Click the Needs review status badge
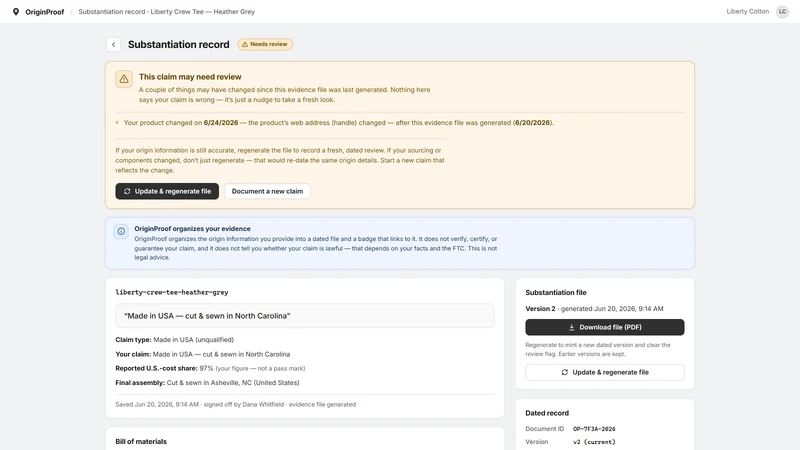The height and width of the screenshot is (450, 800). pyautogui.click(x=265, y=44)
